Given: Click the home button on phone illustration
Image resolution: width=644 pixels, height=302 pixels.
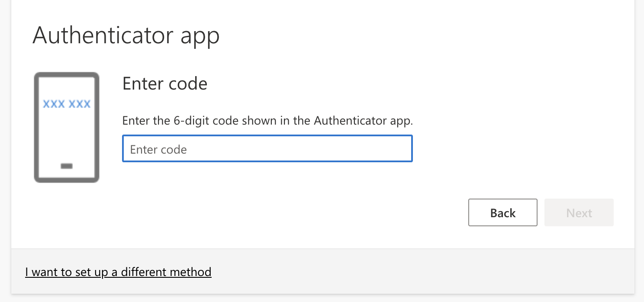Looking at the screenshot, I should 67,166.
